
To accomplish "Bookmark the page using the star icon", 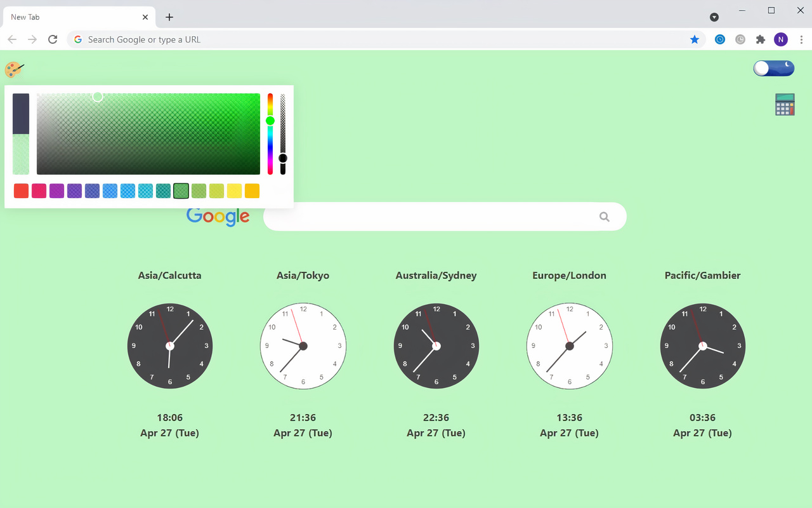I will click(x=695, y=39).
